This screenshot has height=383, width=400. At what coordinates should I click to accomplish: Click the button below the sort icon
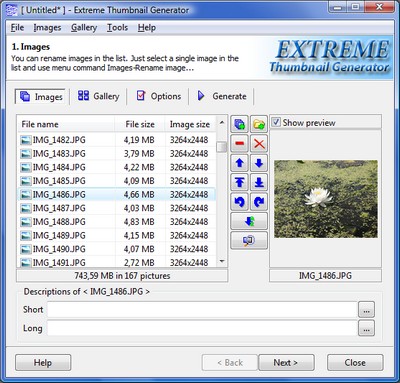pos(249,240)
